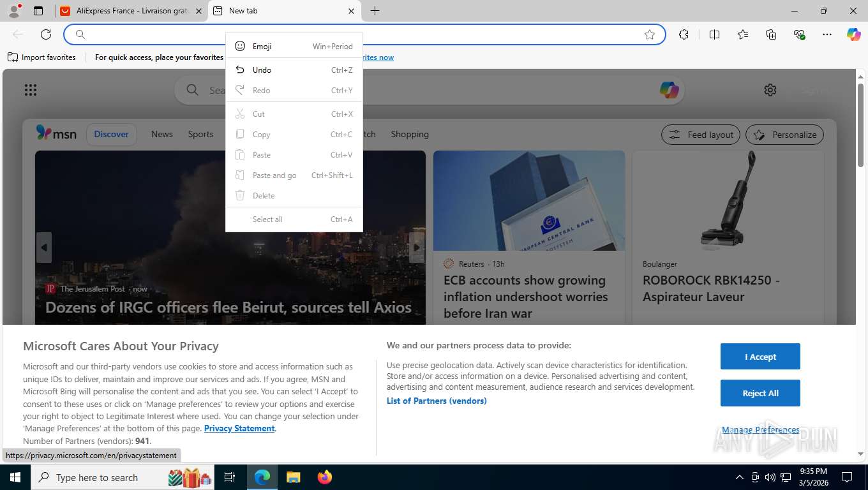Open Microsoft Edge from the taskbar
Image resolution: width=868 pixels, height=490 pixels.
click(262, 477)
